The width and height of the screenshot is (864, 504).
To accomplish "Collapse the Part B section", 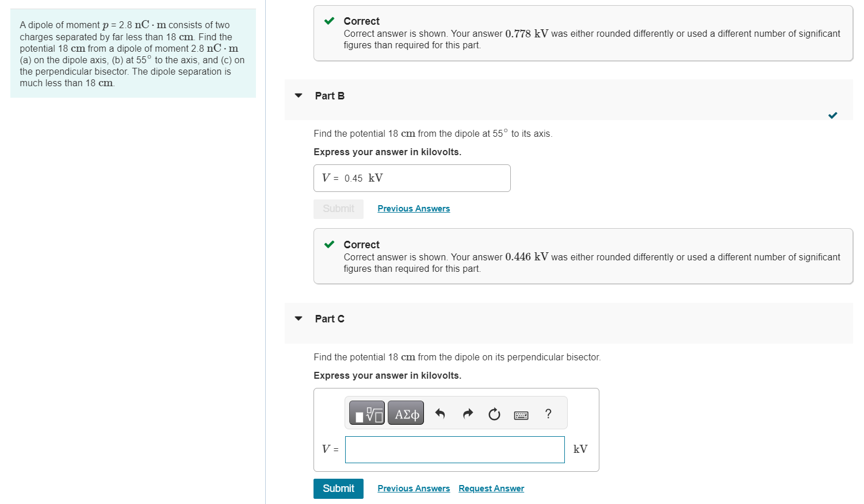I will 298,96.
